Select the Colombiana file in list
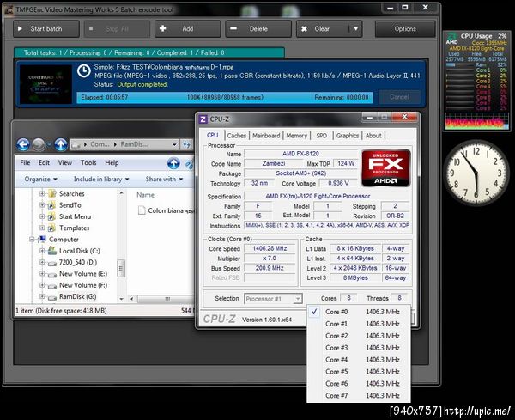 coord(170,210)
